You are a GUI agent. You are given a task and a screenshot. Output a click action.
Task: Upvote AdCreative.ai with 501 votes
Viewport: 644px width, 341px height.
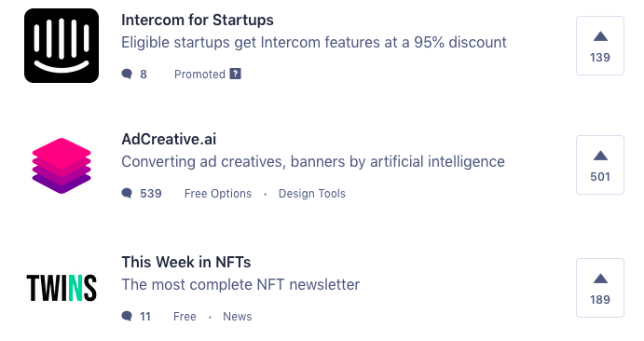coord(600,165)
